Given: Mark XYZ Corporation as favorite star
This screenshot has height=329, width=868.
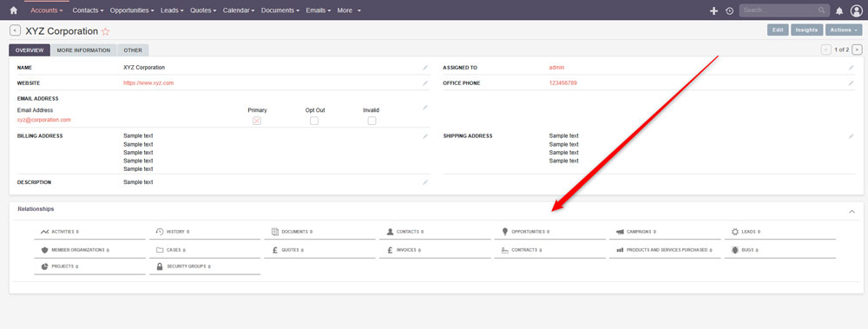Looking at the screenshot, I should pyautogui.click(x=105, y=31).
